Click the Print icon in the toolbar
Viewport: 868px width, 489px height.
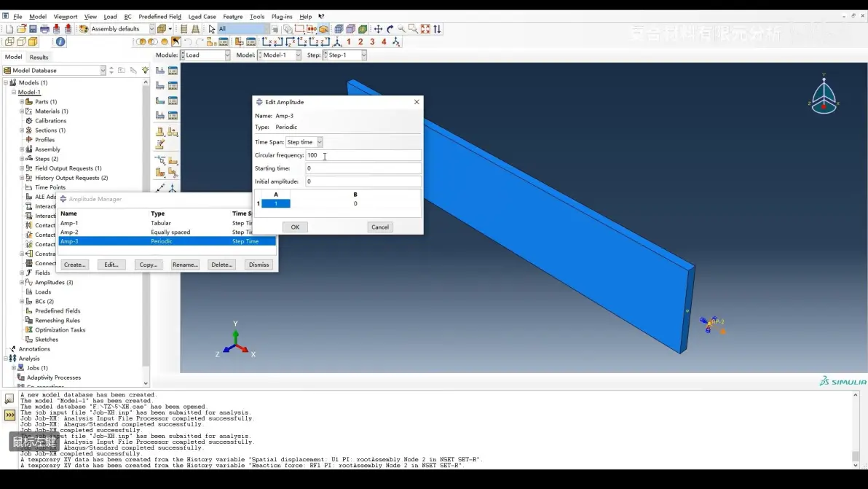[44, 29]
